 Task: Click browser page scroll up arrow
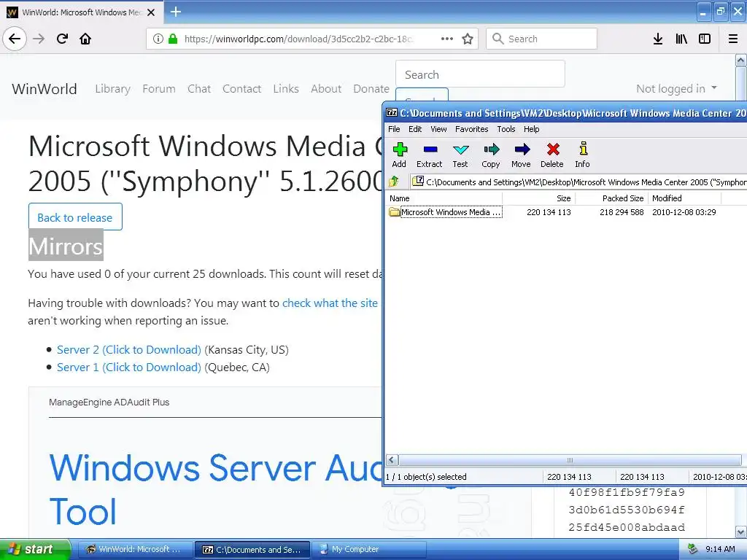click(x=741, y=60)
